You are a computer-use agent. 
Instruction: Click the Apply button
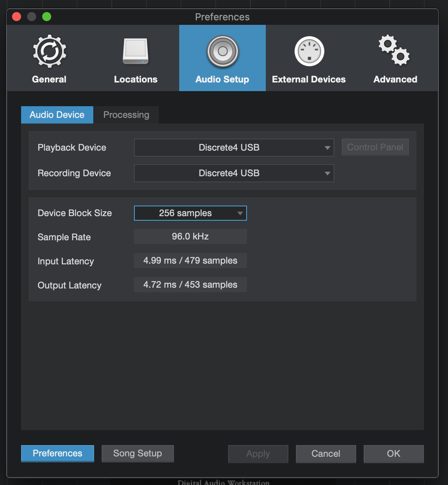(258, 454)
